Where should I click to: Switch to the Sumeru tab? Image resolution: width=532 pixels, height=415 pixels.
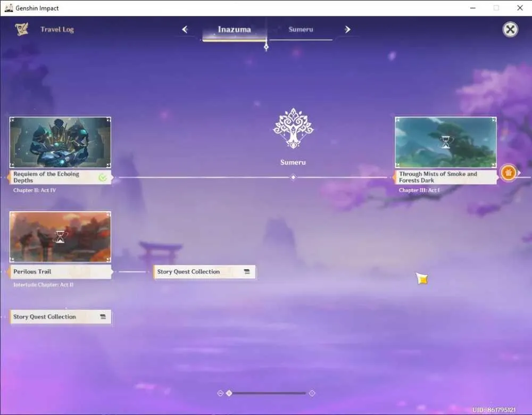coord(301,29)
